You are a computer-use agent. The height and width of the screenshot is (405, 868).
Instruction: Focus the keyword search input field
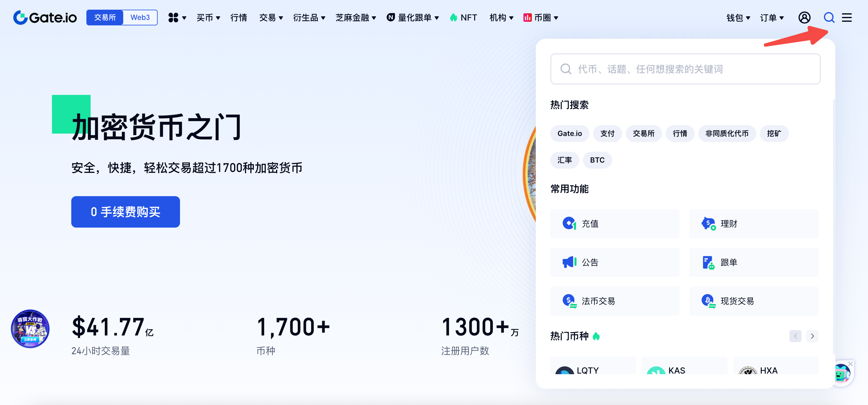[x=685, y=69]
